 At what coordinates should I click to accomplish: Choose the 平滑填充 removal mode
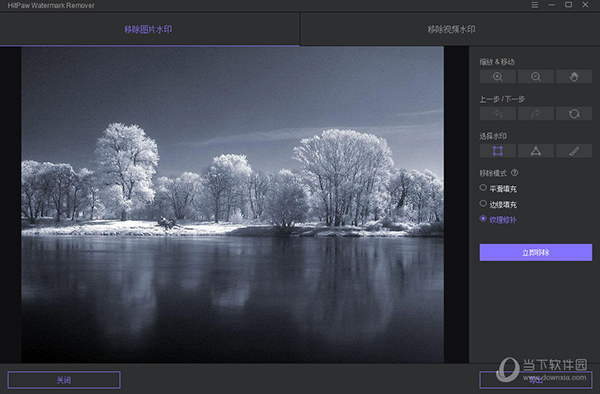[x=498, y=188]
